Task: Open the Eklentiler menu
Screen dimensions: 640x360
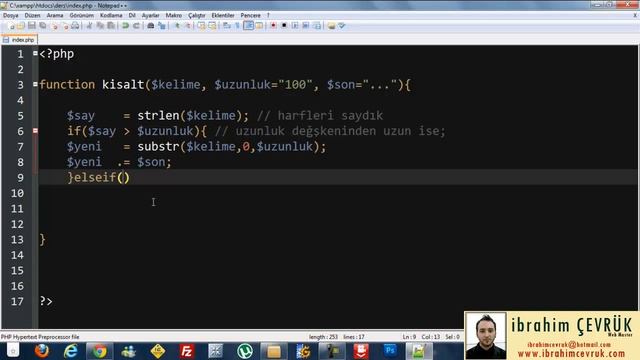Action: [x=223, y=15]
